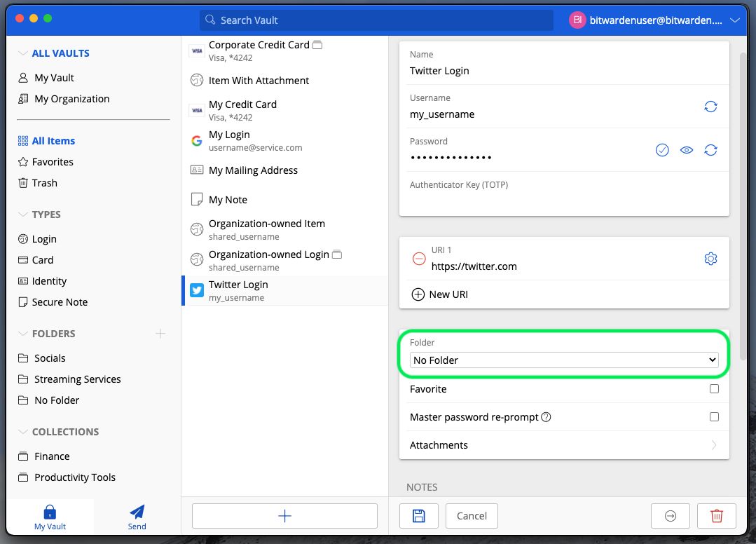Select the My Mailing Address item
This screenshot has width=756, height=544.
pyautogui.click(x=285, y=170)
